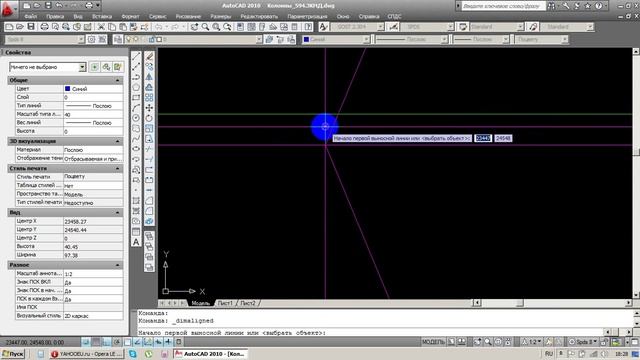Toggle Snap mode in status bar
This screenshot has width=640, height=360.
click(x=86, y=342)
